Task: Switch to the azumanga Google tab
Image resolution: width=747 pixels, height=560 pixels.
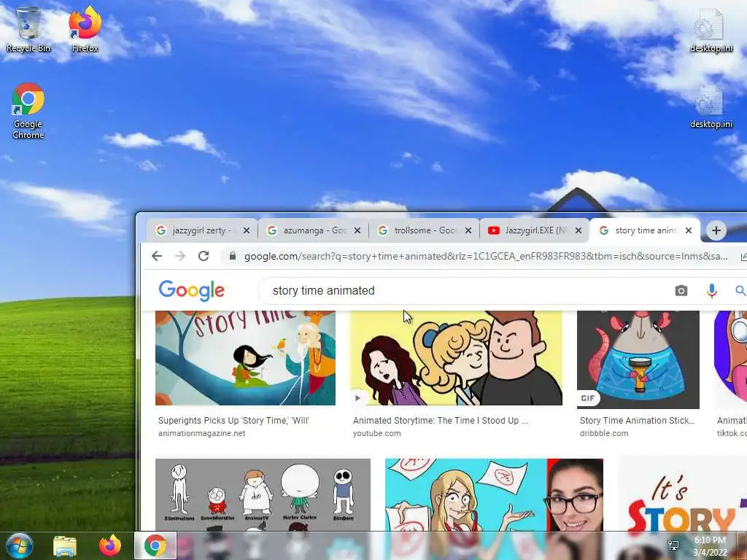Action: click(x=313, y=230)
